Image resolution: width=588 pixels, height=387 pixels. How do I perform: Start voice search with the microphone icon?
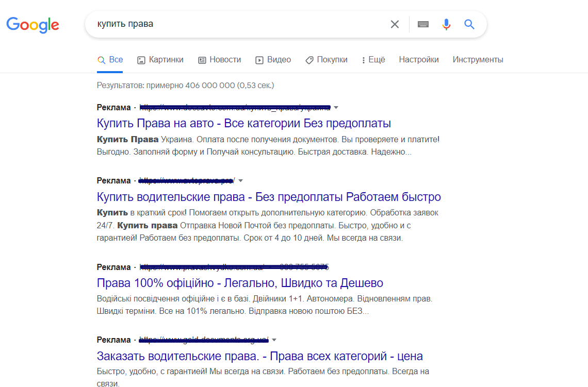coord(446,24)
